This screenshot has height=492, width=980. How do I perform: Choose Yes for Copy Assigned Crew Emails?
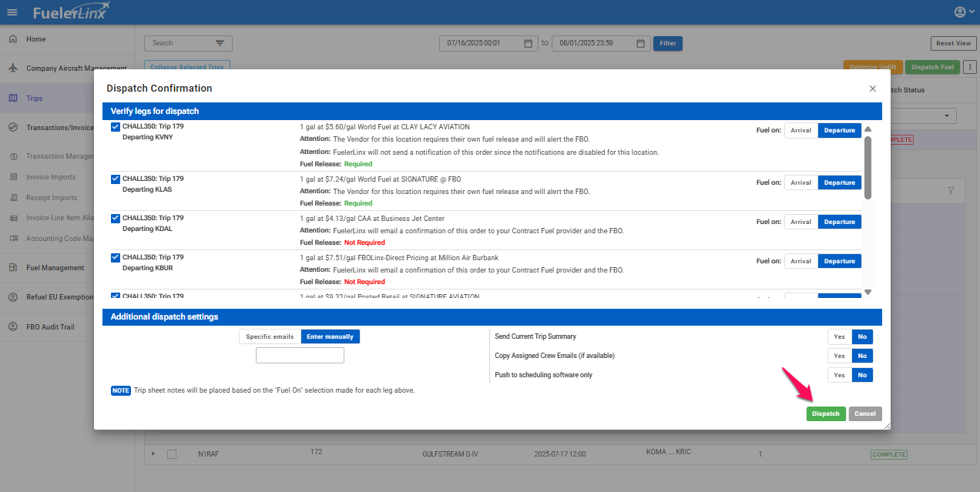pyautogui.click(x=840, y=356)
